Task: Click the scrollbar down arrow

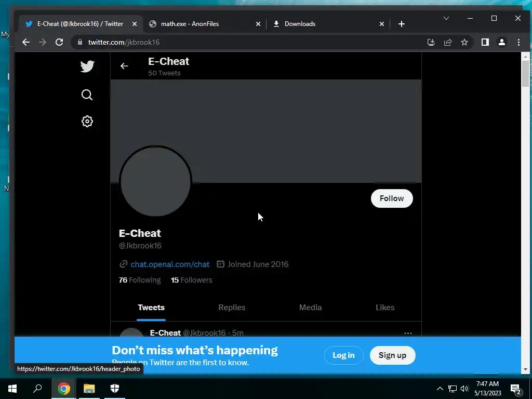Action: 526,369
